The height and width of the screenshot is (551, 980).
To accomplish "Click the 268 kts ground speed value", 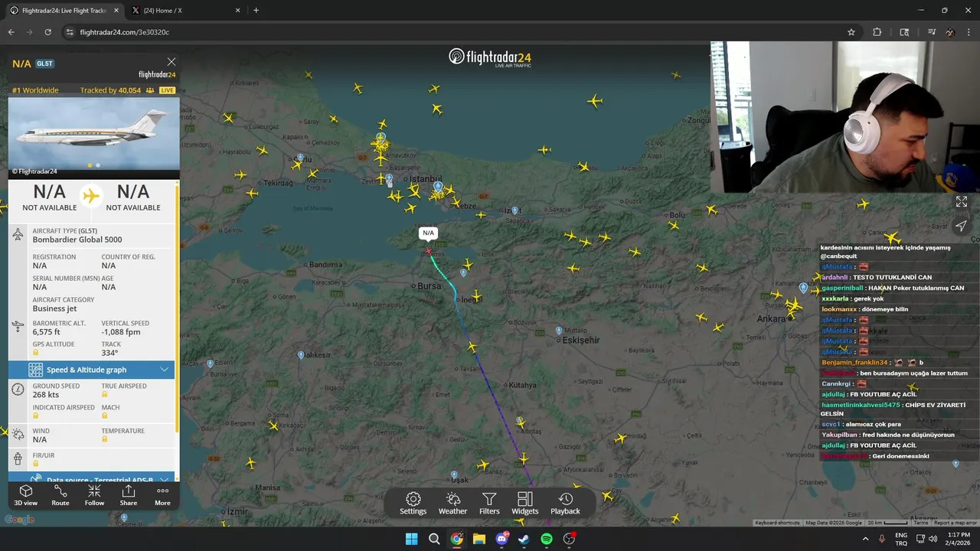I will [x=46, y=395].
